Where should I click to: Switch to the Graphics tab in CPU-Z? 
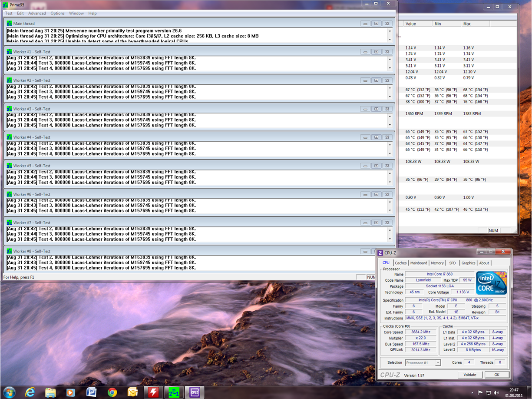point(468,263)
